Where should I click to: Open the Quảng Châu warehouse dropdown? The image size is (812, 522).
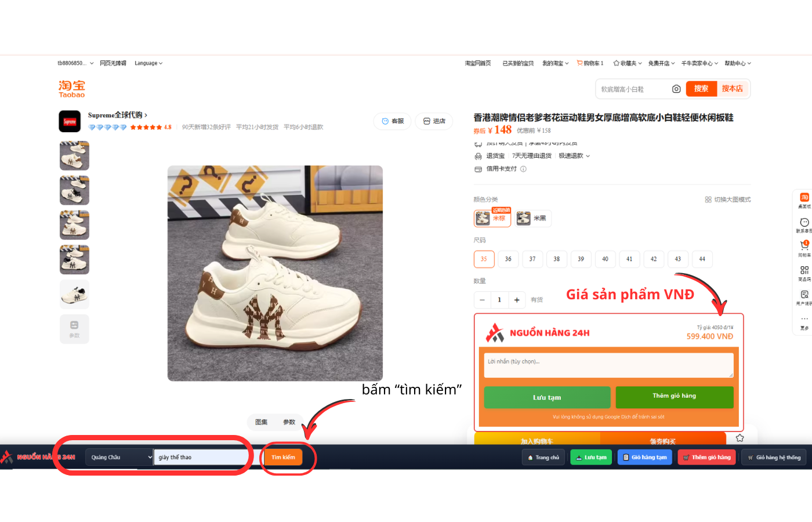(119, 457)
